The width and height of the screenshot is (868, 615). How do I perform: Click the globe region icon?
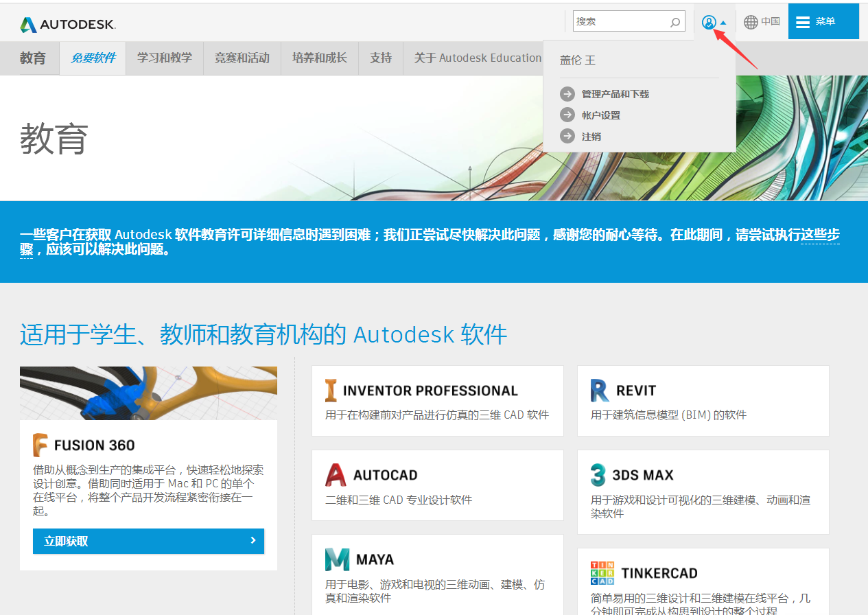point(751,22)
